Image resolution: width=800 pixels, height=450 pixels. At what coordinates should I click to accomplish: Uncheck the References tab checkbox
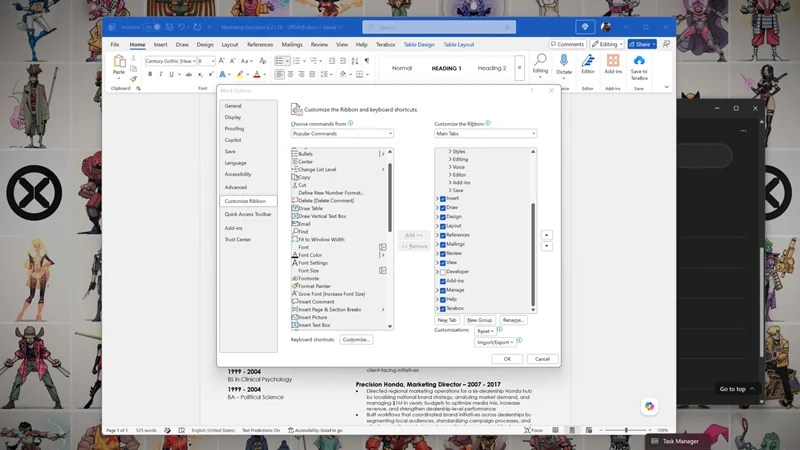coord(443,235)
